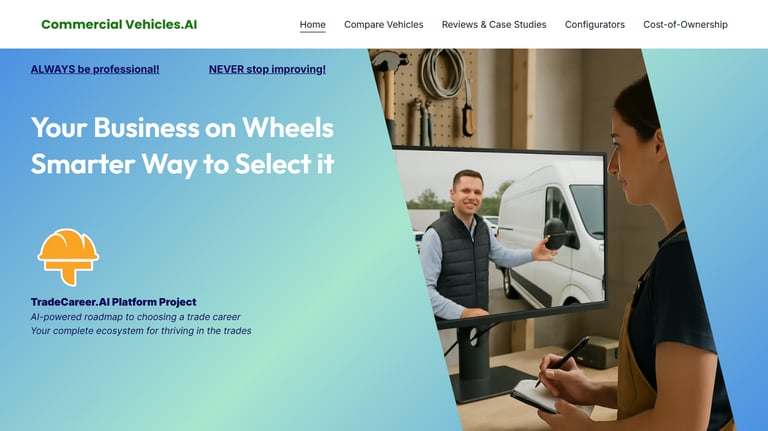Go to the Home menu item

coord(312,24)
